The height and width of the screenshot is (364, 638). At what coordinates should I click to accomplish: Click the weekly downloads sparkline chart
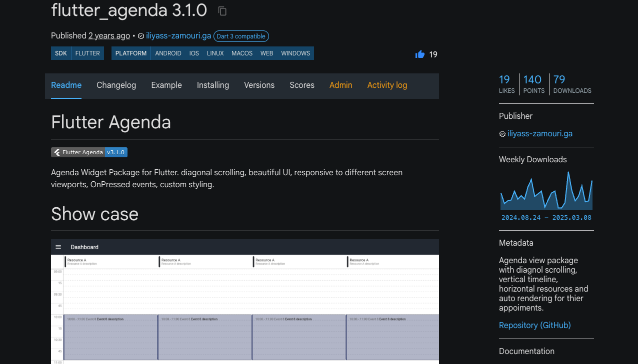[546, 191]
